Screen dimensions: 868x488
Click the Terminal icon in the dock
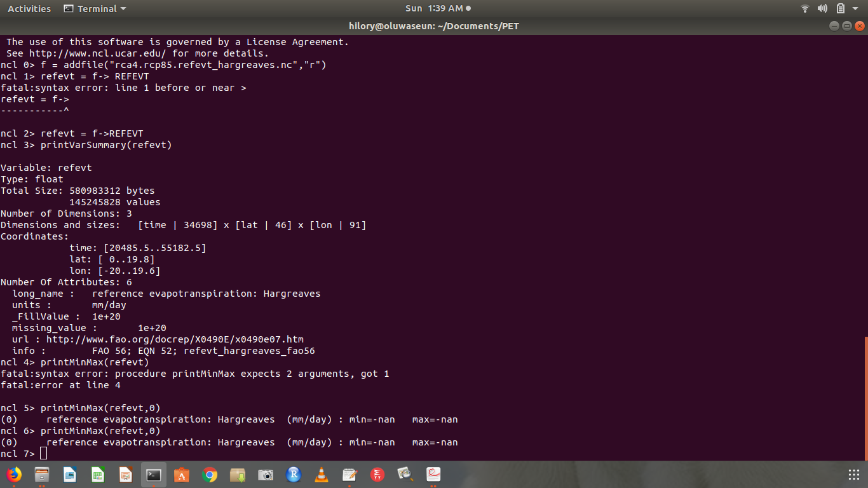pos(154,475)
